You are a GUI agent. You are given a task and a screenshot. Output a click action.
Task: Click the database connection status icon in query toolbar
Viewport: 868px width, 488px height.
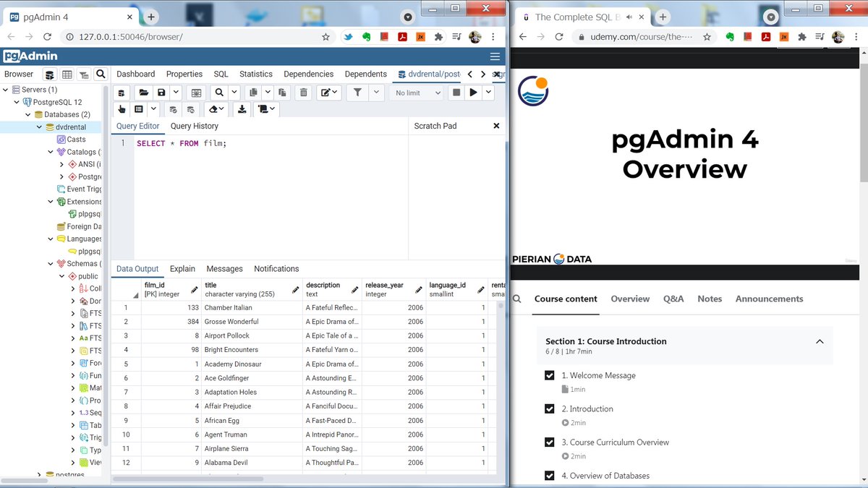pyautogui.click(x=122, y=93)
